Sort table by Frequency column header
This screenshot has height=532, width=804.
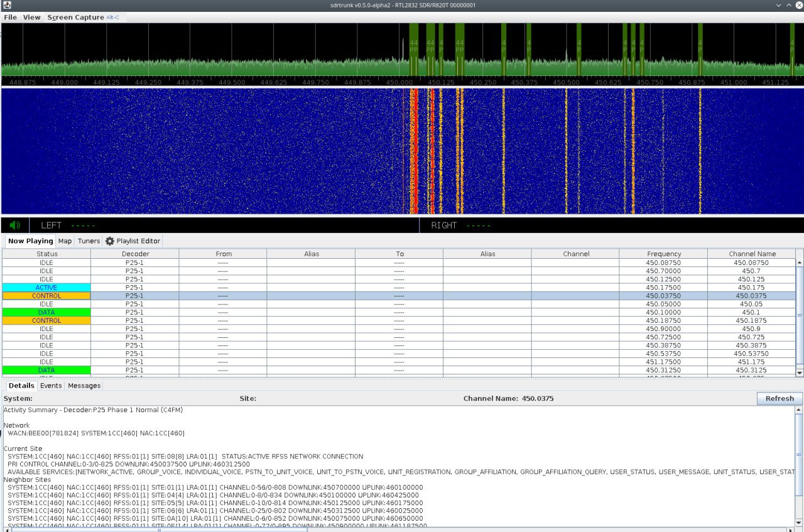click(x=663, y=254)
